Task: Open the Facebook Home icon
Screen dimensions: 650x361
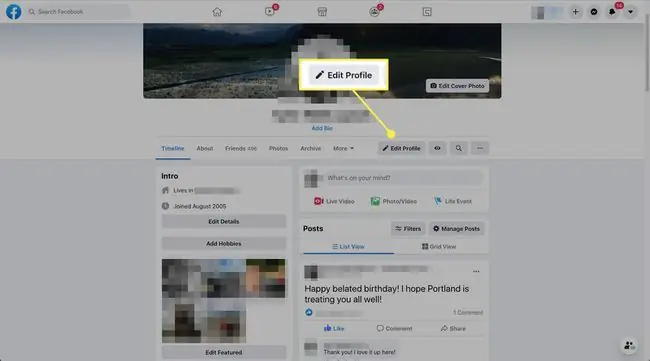Action: coord(217,12)
